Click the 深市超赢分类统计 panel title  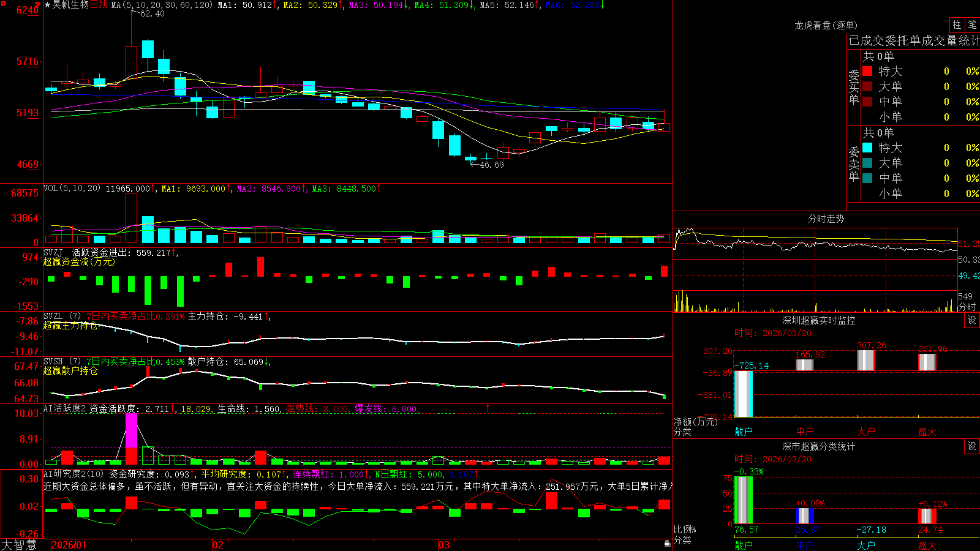click(x=818, y=446)
